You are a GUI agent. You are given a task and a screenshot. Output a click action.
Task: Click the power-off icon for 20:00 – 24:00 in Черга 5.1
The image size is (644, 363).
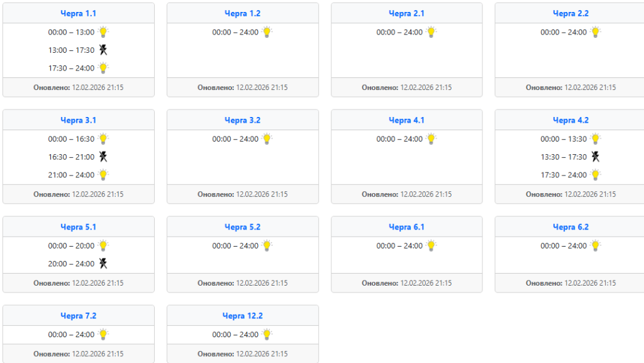click(x=103, y=264)
